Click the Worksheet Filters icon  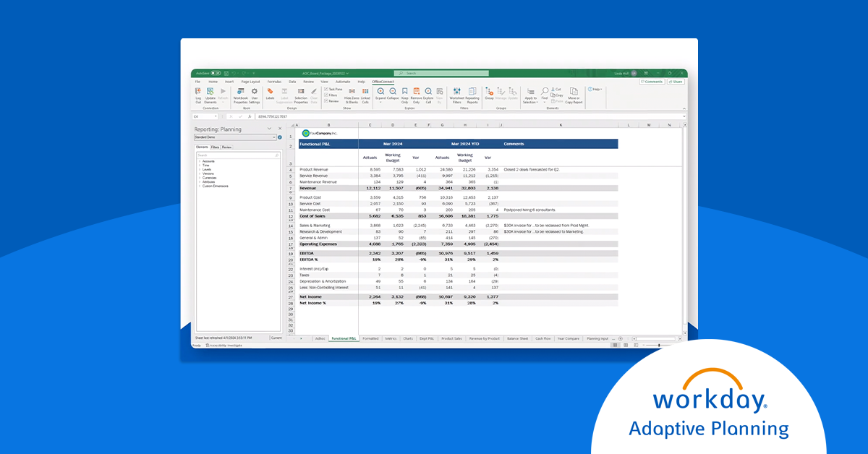[x=456, y=93]
